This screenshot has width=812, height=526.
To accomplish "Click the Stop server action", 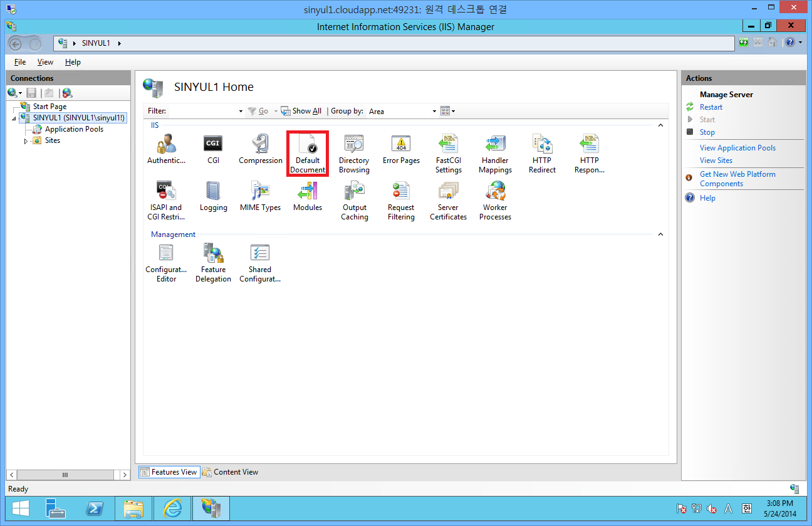I will [x=707, y=132].
